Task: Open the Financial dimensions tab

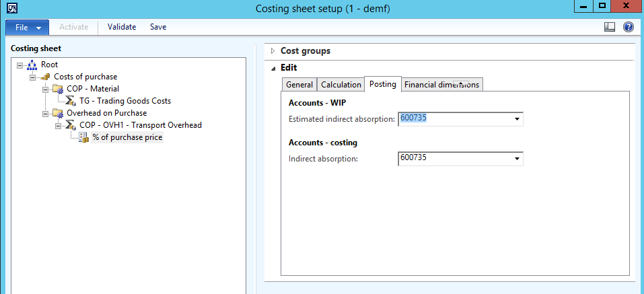Action: [441, 85]
